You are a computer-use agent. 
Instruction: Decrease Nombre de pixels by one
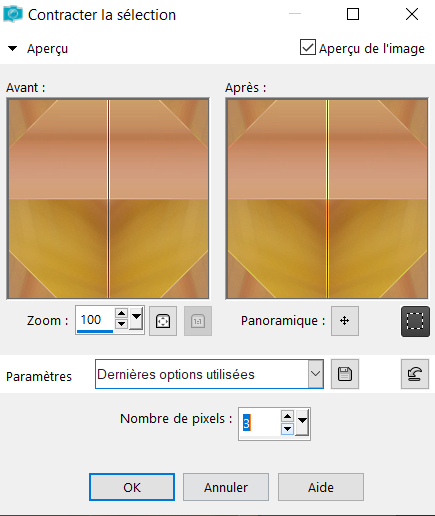[287, 429]
